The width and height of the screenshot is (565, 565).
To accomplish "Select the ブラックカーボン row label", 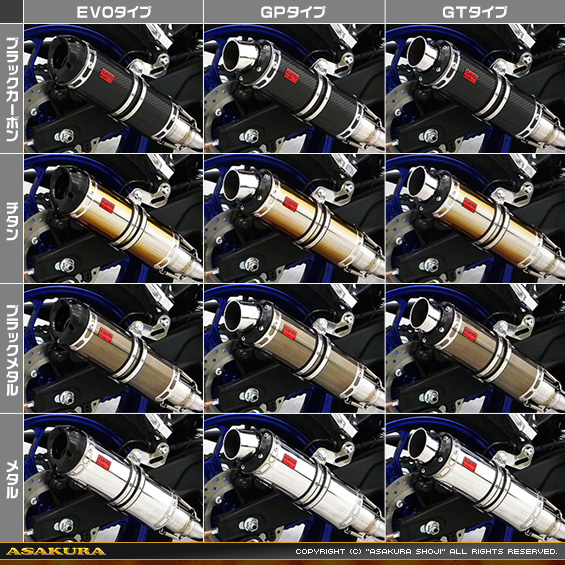I will click(12, 88).
